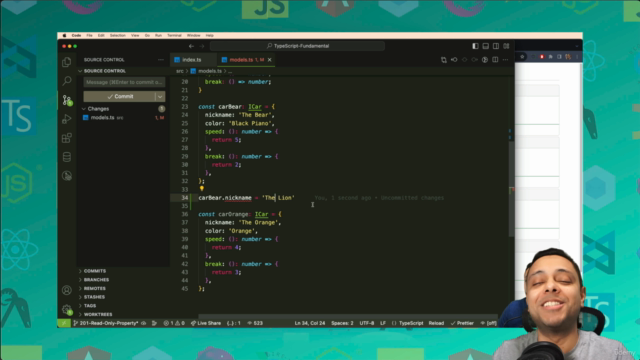Screen dimensions: 640x360
Task: Open the Terminal menu
Action: pyautogui.click(x=174, y=36)
